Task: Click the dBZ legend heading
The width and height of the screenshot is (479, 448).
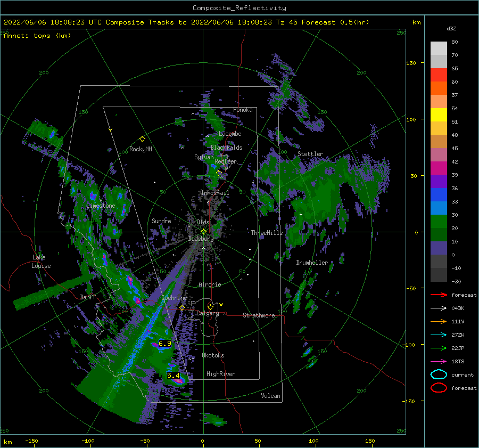Action: (x=451, y=29)
